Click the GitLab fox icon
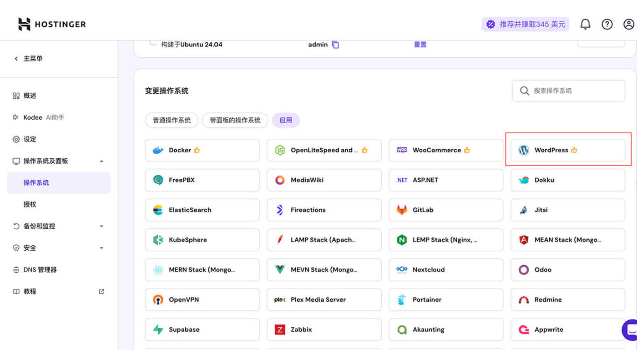This screenshot has height=364, width=637. tap(402, 210)
